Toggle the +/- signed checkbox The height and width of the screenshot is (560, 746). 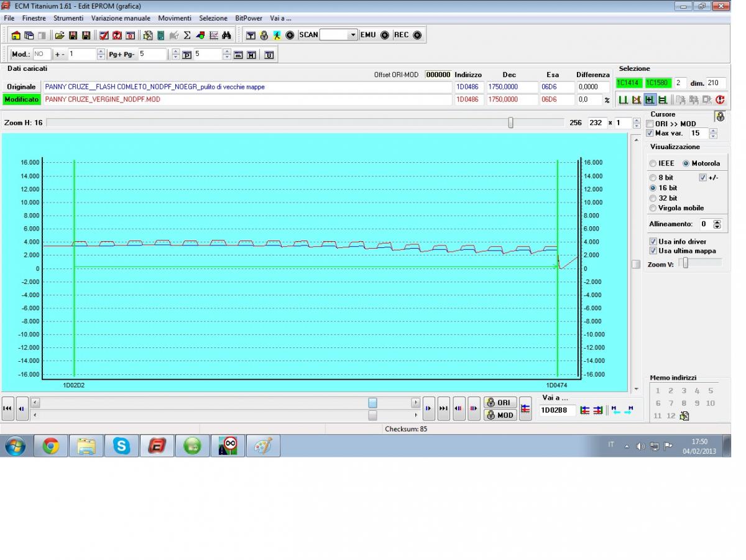coord(703,178)
